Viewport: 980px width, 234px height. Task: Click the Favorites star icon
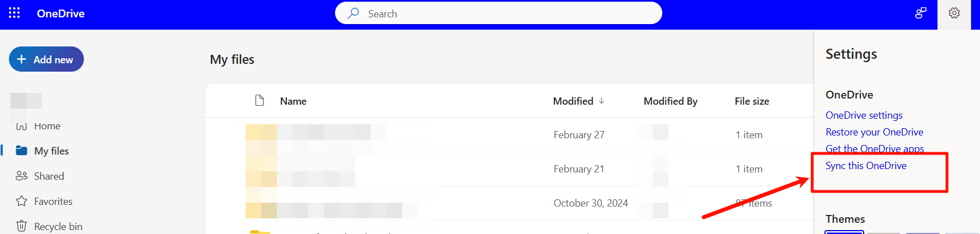(x=22, y=201)
